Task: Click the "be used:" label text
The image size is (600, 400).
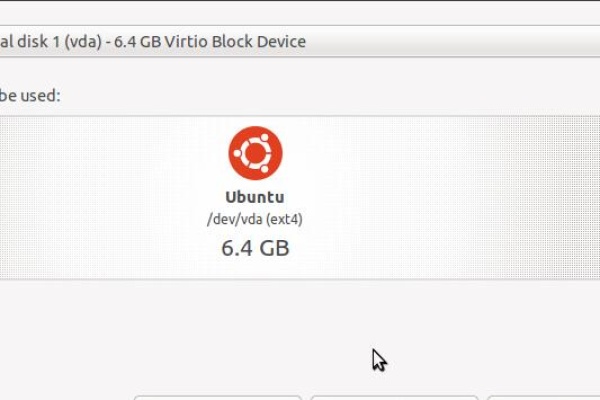Action: (x=30, y=96)
